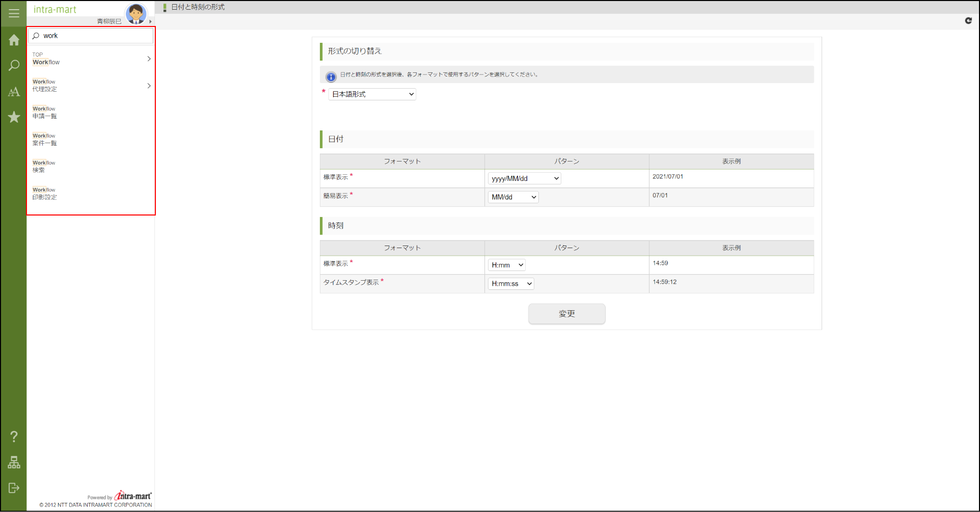Open the hamburger navigation menu
The width and height of the screenshot is (980, 512).
coord(13,13)
